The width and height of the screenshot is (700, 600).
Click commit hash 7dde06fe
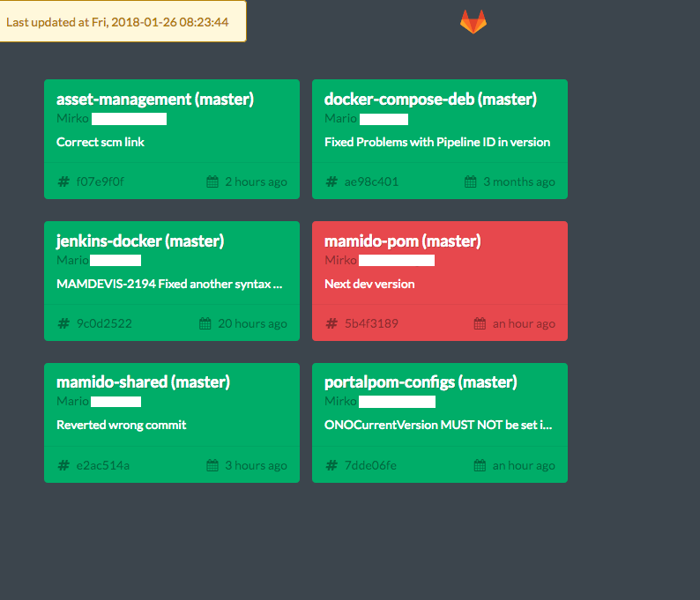(370, 465)
